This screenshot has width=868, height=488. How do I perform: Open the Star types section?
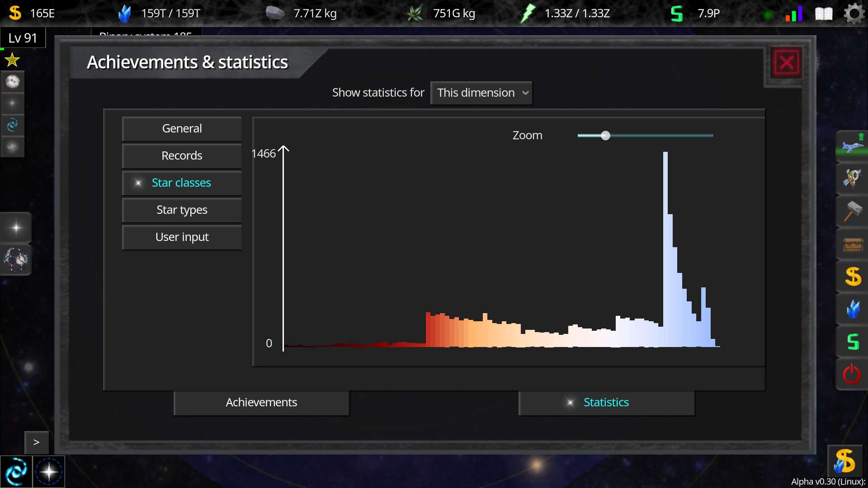coord(182,210)
